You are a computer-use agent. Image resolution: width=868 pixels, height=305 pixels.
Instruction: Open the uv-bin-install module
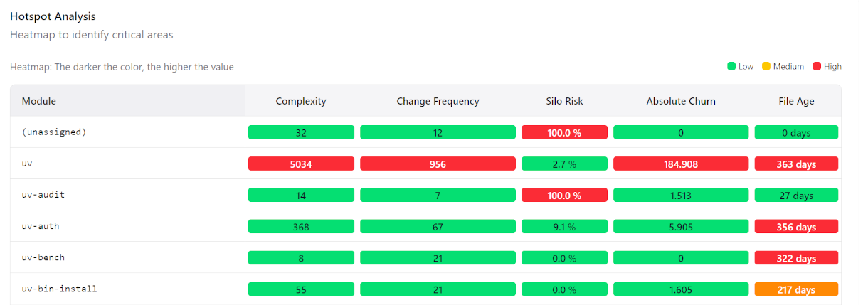[59, 289]
